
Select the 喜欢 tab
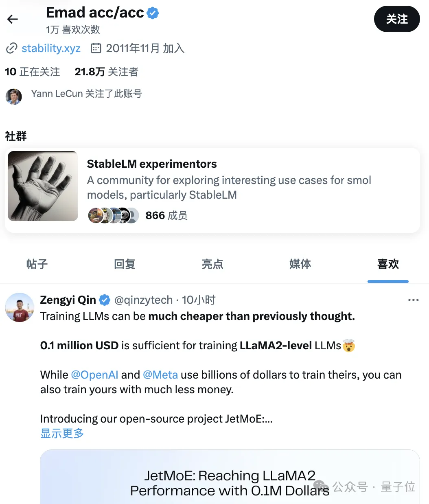[x=388, y=264]
